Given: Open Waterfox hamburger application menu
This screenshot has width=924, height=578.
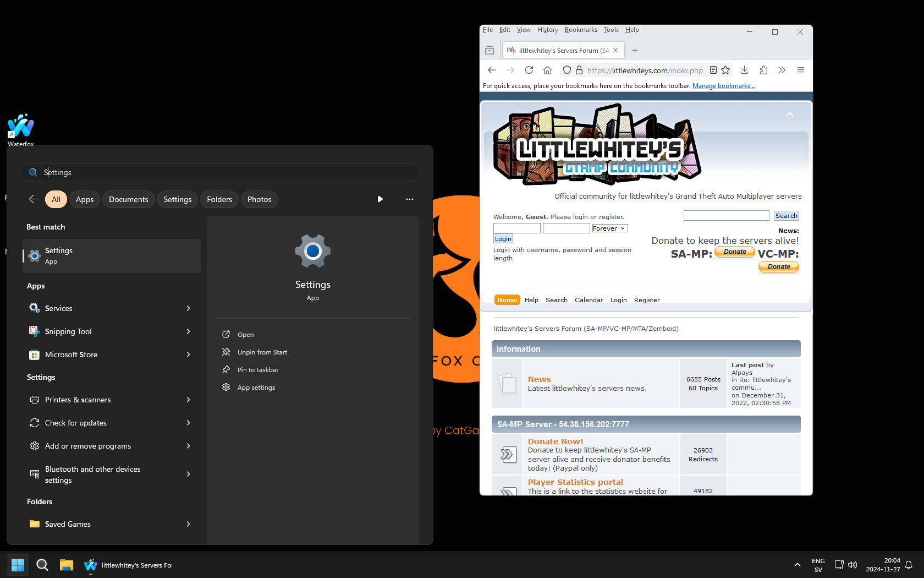Looking at the screenshot, I should tap(801, 70).
